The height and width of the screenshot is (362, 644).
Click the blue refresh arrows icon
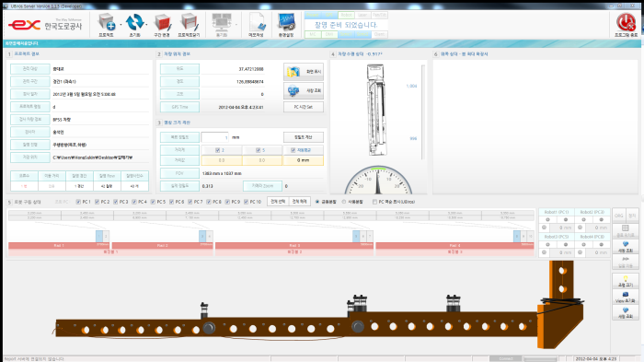tap(134, 22)
